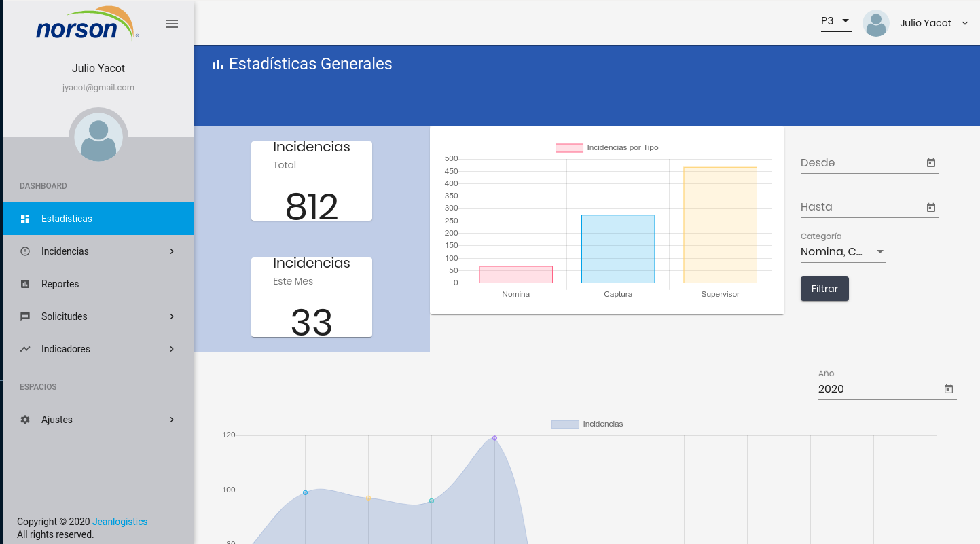Click the top bar user avatar
The height and width of the screenshot is (544, 980).
[x=876, y=23]
